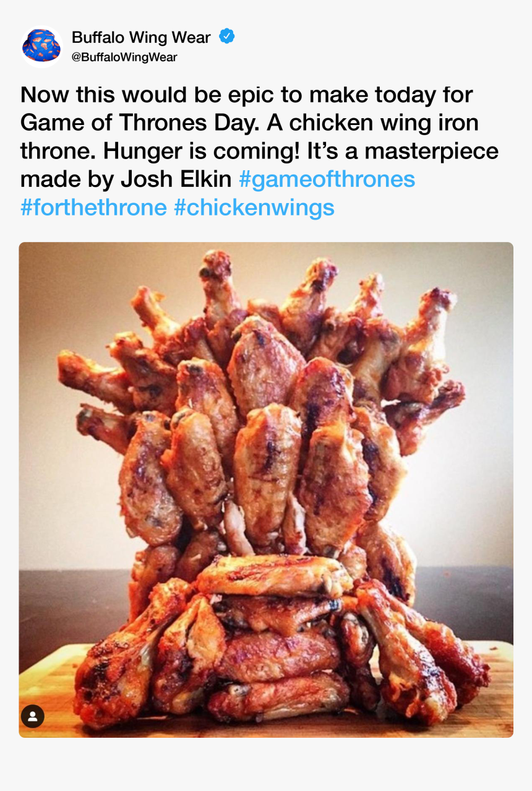Enlarge the chicken wing iron throne picture
The image size is (532, 791).
pyautogui.click(x=266, y=489)
